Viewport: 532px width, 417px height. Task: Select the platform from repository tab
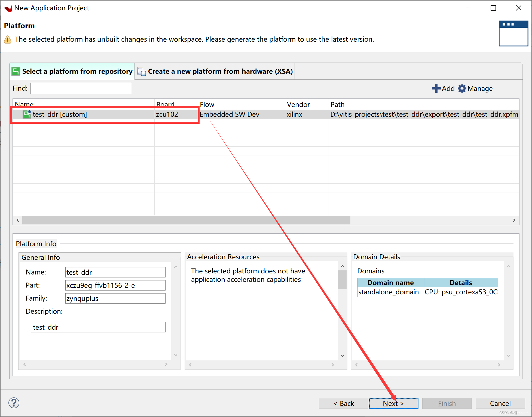coord(77,71)
